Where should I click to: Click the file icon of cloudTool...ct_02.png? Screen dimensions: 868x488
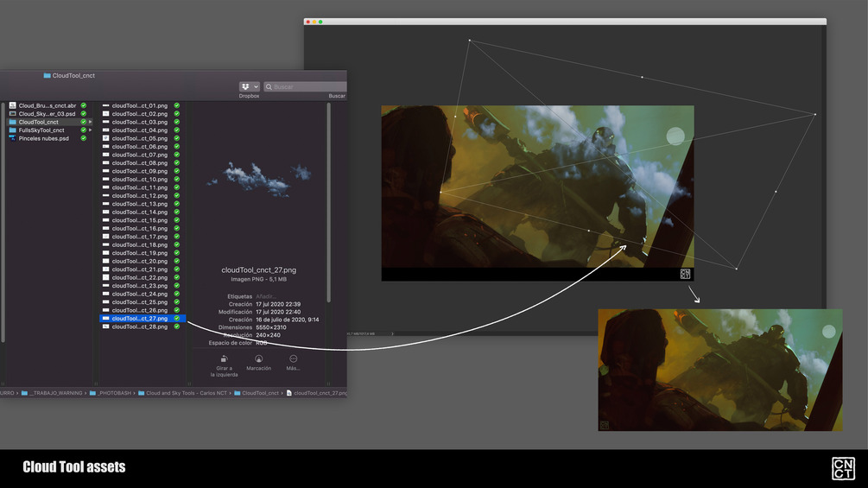pyautogui.click(x=105, y=113)
